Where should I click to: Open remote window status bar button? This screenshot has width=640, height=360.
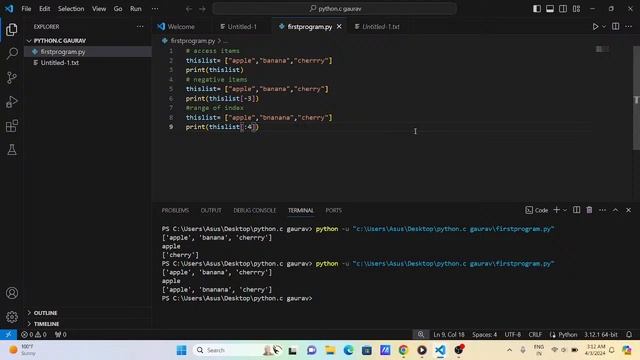coord(8,335)
